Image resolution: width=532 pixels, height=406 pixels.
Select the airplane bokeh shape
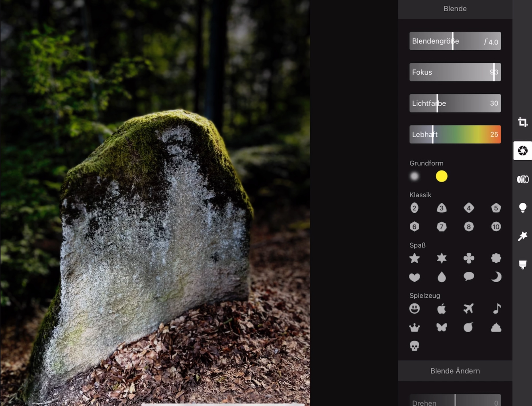tap(469, 309)
